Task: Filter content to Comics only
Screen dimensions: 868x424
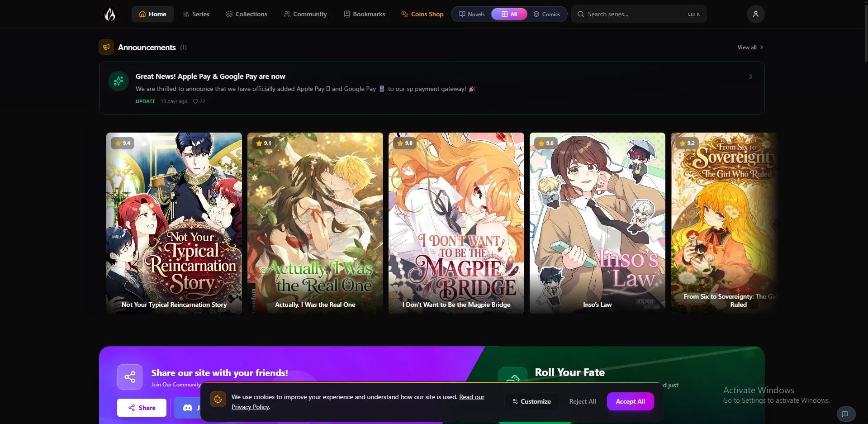Action: pyautogui.click(x=547, y=14)
